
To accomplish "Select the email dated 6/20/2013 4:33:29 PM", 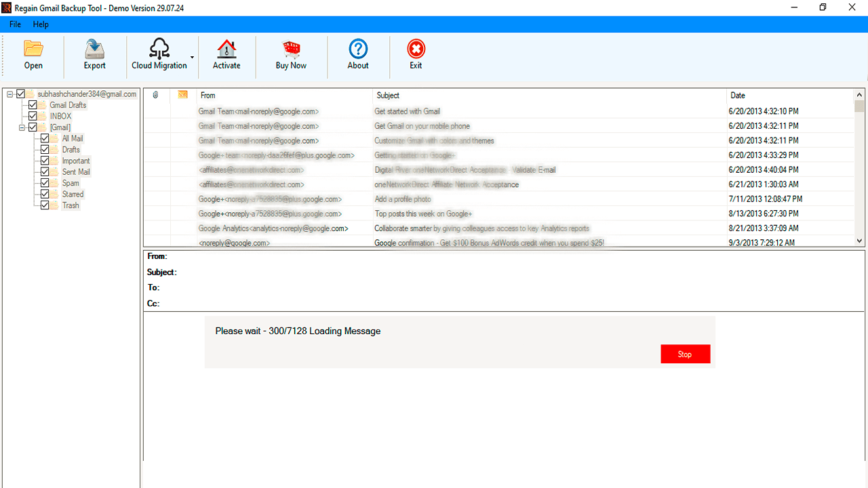I will tap(499, 155).
